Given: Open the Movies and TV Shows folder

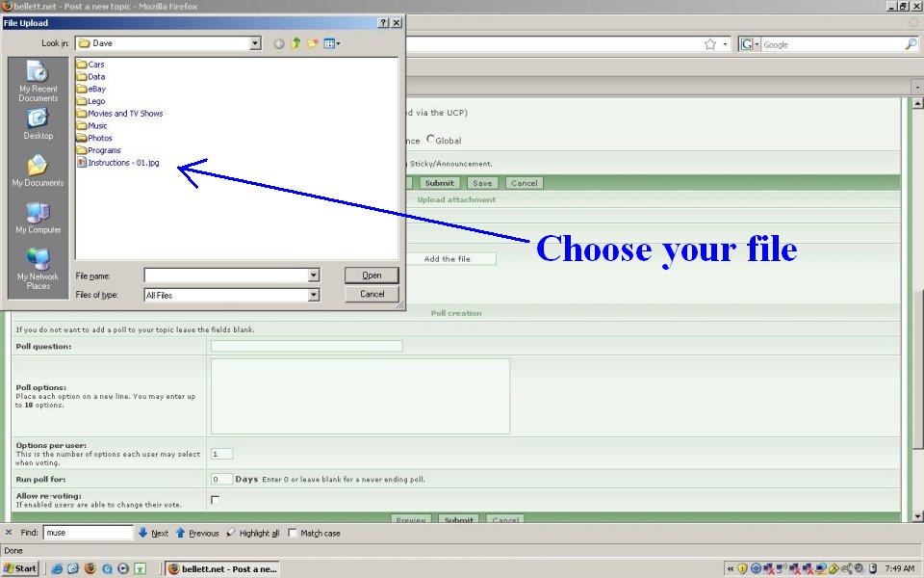Looking at the screenshot, I should click(x=124, y=114).
